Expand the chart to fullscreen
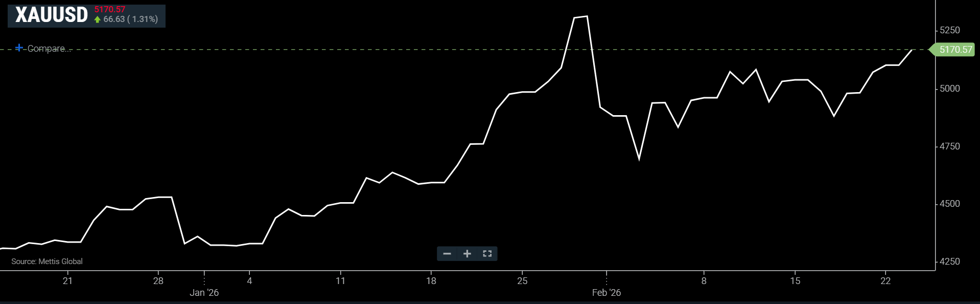 pyautogui.click(x=487, y=254)
